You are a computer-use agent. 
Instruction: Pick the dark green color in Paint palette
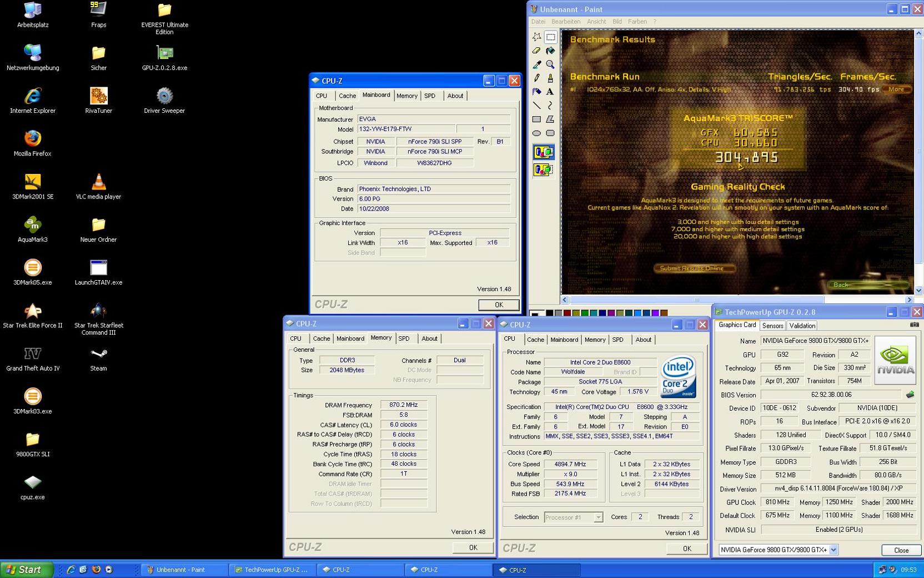click(585, 313)
